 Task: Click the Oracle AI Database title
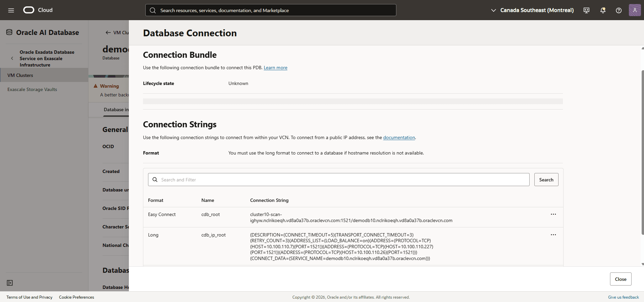pos(47,32)
